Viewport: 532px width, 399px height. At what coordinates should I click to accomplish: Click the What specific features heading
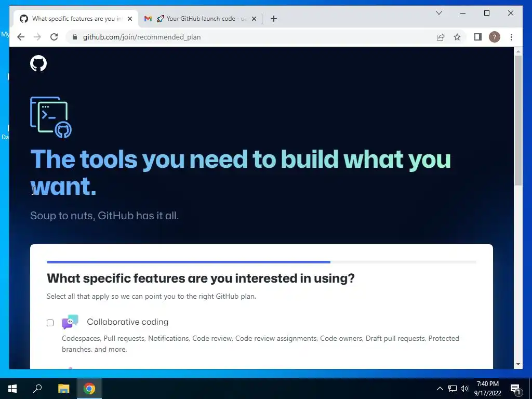pyautogui.click(x=201, y=278)
